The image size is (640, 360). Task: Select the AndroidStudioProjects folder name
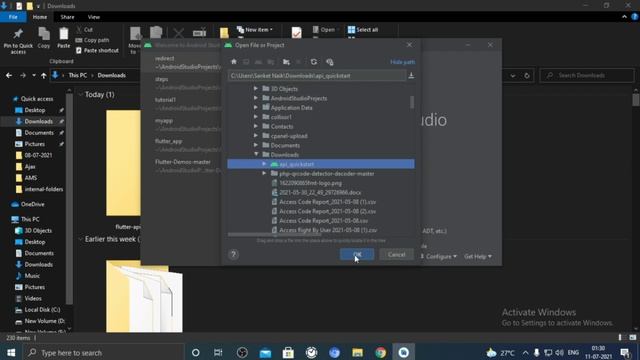[x=299, y=98]
